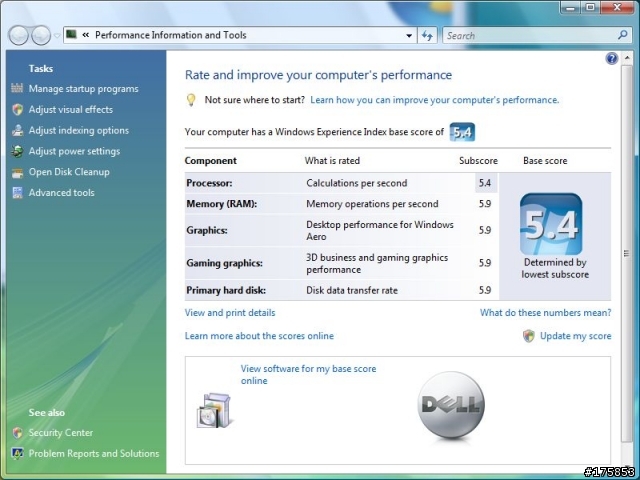Screen dimensions: 640x480
Task: Click Determined by lowest subscore caption
Action: (x=555, y=268)
